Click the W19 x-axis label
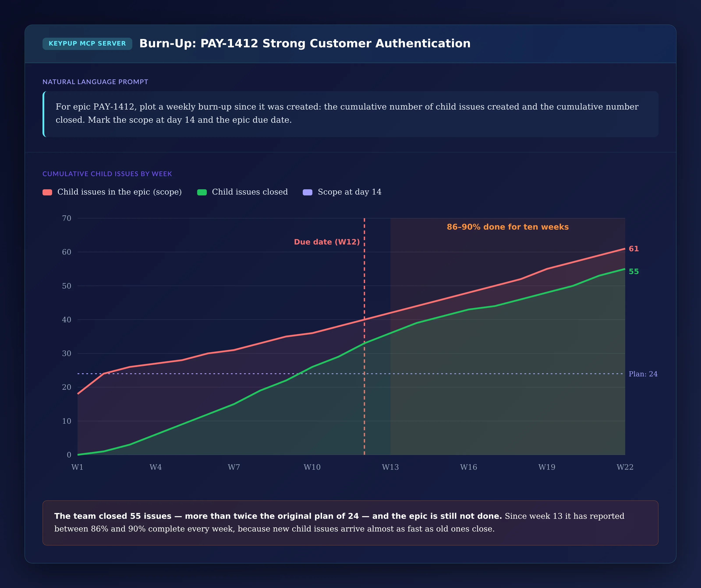Screen dimensions: 701x588 (x=547, y=467)
